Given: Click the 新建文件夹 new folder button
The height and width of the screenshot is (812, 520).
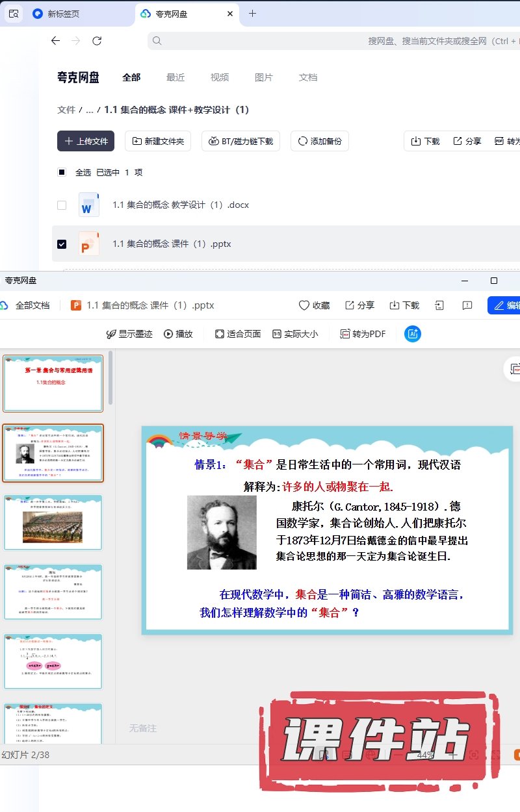Looking at the screenshot, I should [x=157, y=141].
